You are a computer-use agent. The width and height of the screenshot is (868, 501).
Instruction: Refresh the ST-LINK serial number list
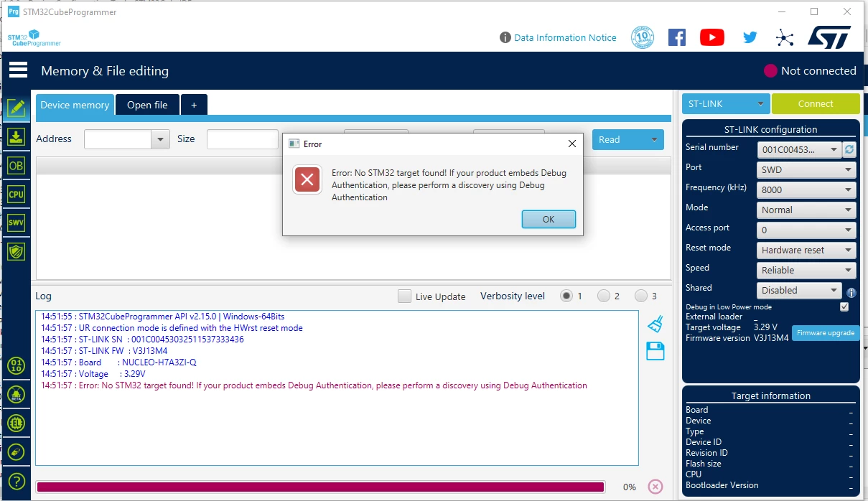point(849,149)
